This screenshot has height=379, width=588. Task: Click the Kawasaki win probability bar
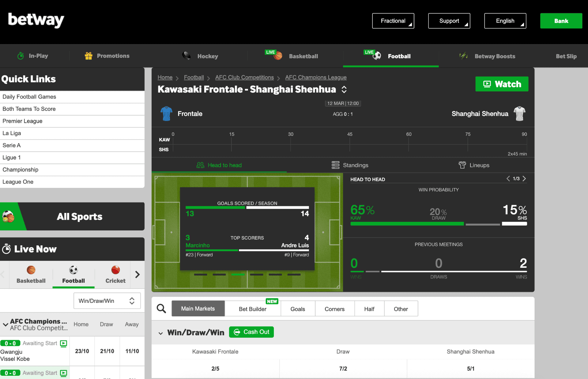[407, 224]
